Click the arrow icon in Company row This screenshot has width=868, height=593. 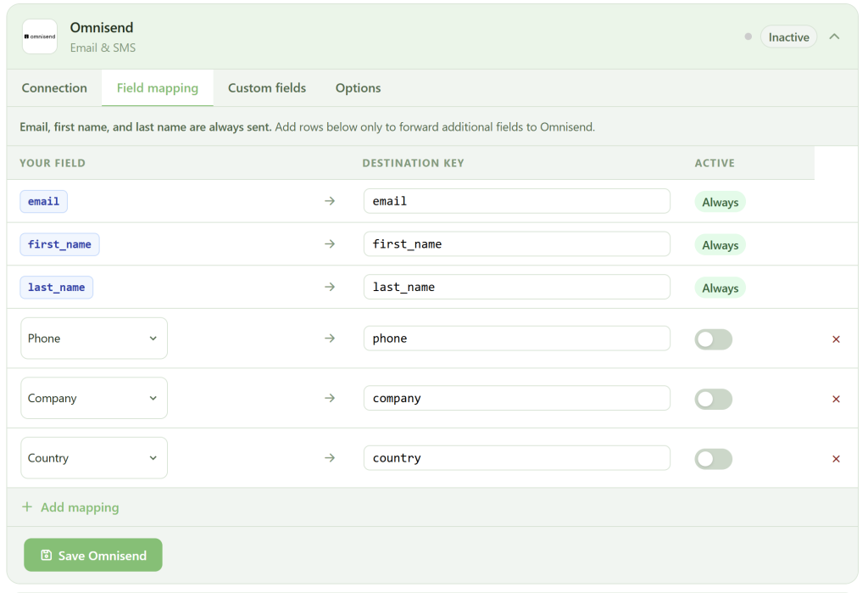pos(330,398)
